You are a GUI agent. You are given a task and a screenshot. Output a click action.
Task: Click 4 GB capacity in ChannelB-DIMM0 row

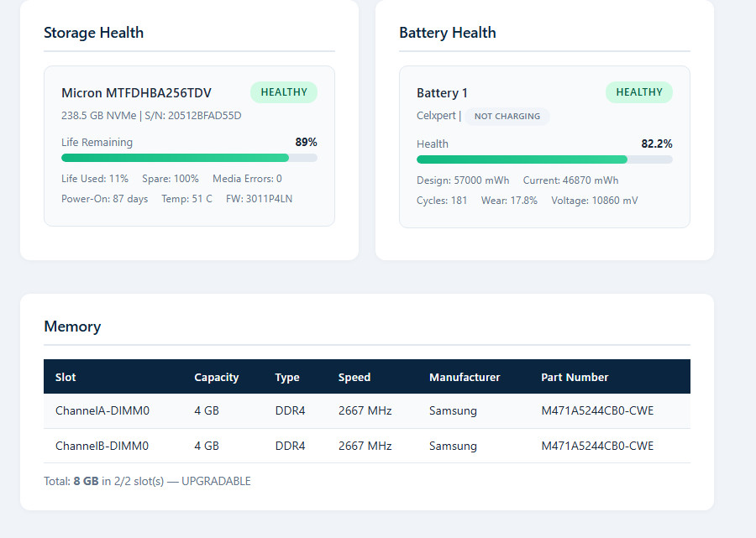pos(207,446)
